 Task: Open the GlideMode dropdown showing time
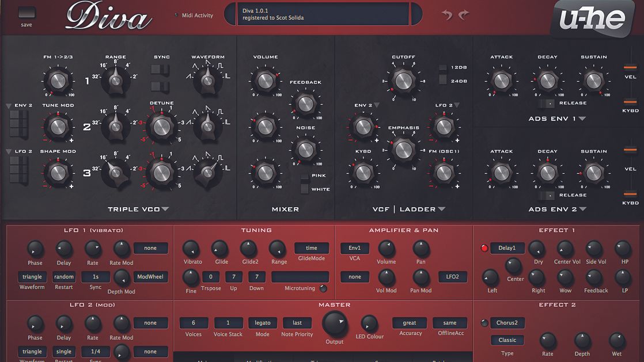(x=311, y=248)
